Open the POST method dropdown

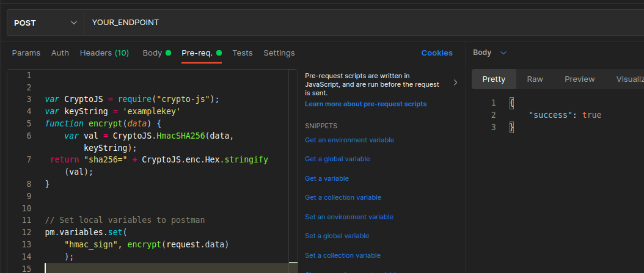point(45,23)
